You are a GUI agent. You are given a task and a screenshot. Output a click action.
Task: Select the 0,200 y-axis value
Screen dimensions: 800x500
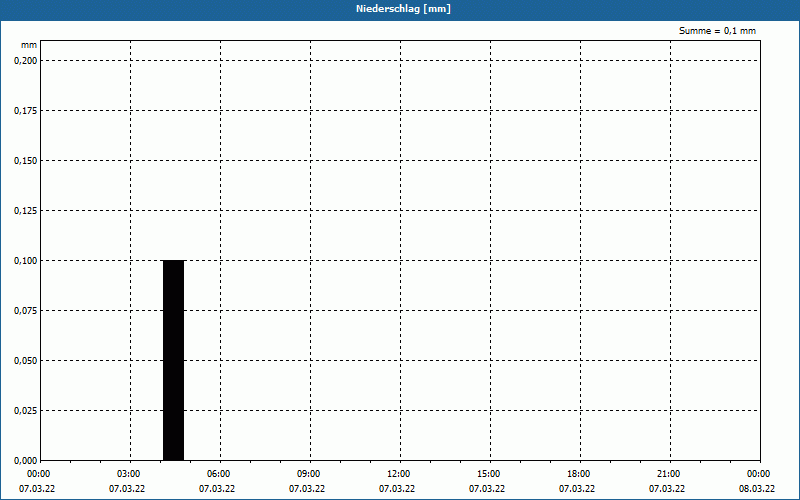tap(26, 61)
